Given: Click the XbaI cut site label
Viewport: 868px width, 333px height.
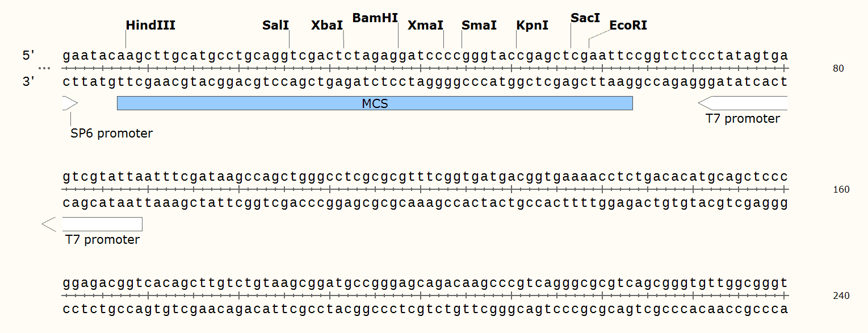Looking at the screenshot, I should tap(327, 26).
